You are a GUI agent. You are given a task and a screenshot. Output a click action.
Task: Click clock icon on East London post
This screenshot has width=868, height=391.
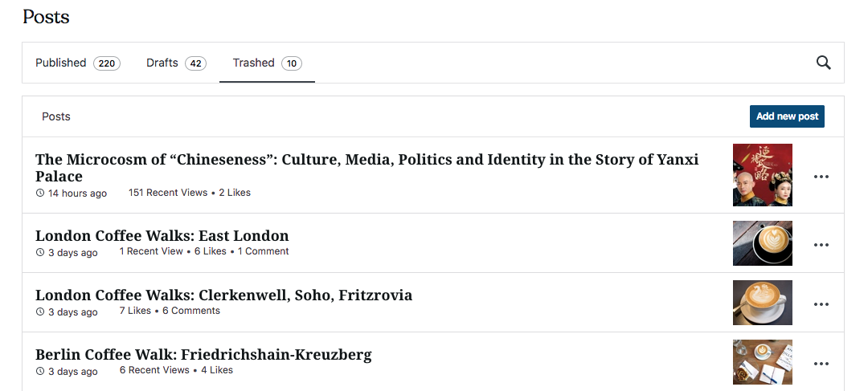[x=40, y=252]
